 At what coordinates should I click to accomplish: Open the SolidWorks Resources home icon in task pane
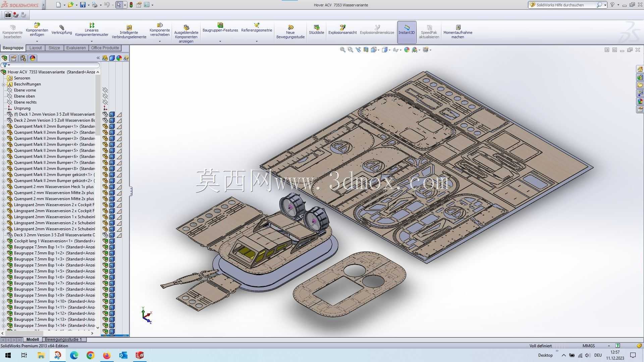click(640, 69)
